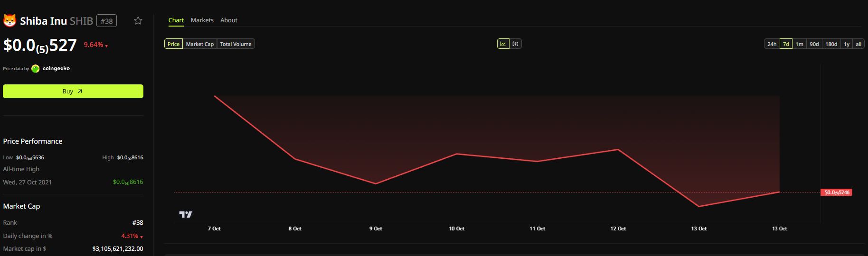Viewport: 868px width, 256px height.
Task: Click the 7 Oct axis label
Action: 214,229
